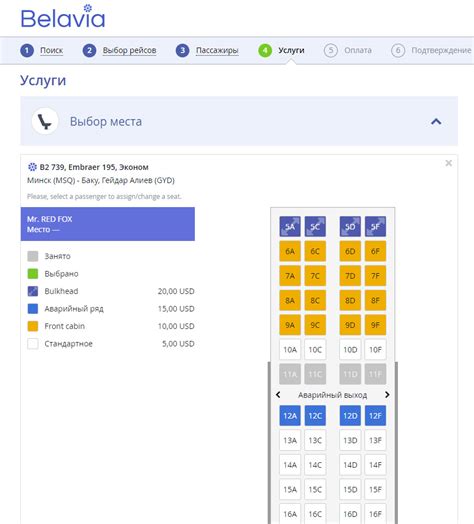This screenshot has height=524, width=474.
Task: Pick standard seat 10C
Action: point(315,350)
